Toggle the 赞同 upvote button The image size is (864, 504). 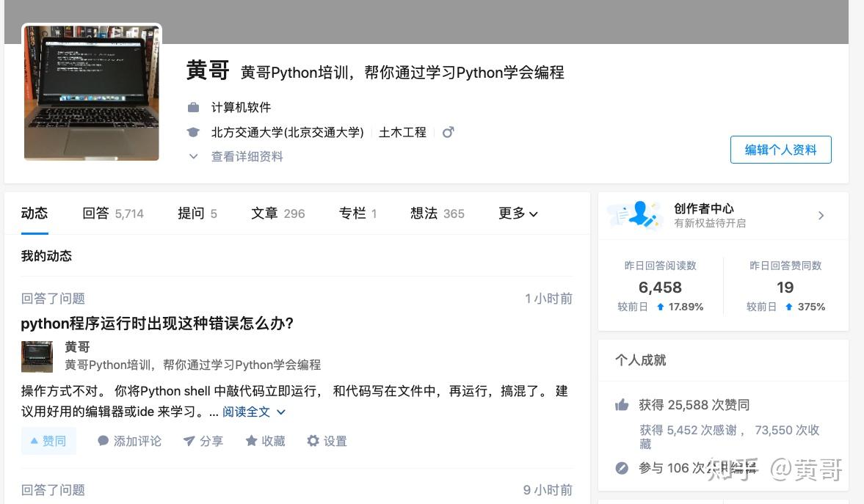48,441
